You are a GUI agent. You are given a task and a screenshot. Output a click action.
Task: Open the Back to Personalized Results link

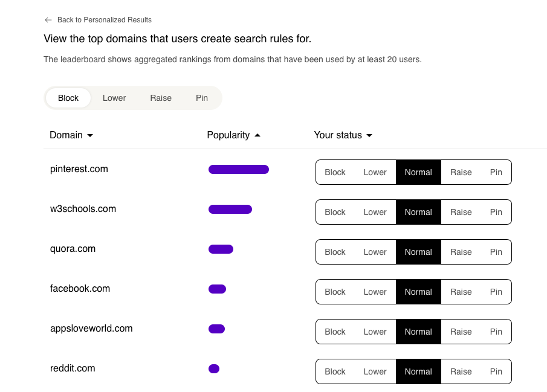click(104, 19)
